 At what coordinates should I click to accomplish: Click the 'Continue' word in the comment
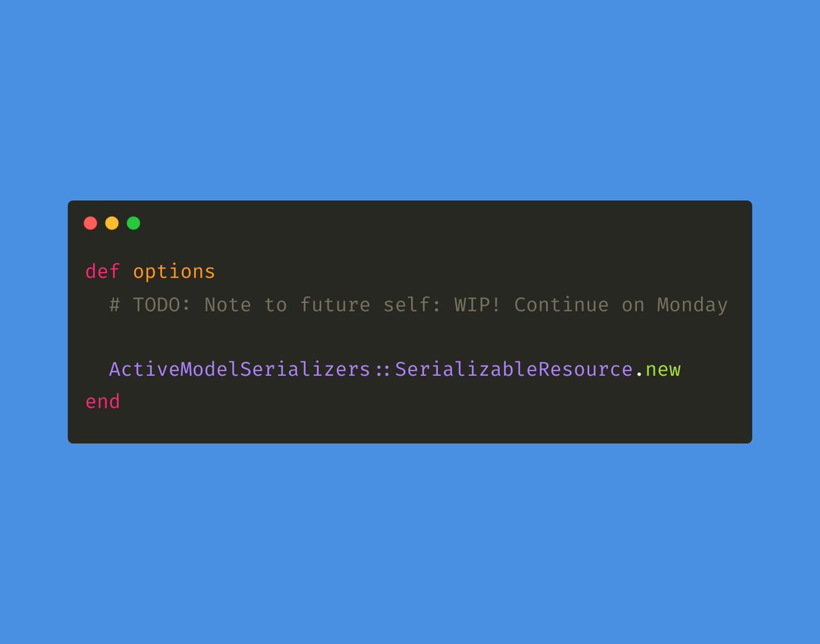coord(561,305)
